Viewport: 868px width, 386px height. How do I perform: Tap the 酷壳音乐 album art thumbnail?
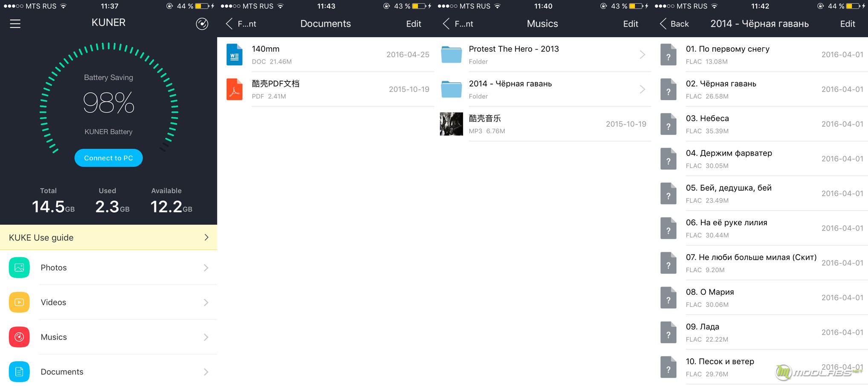pos(451,124)
